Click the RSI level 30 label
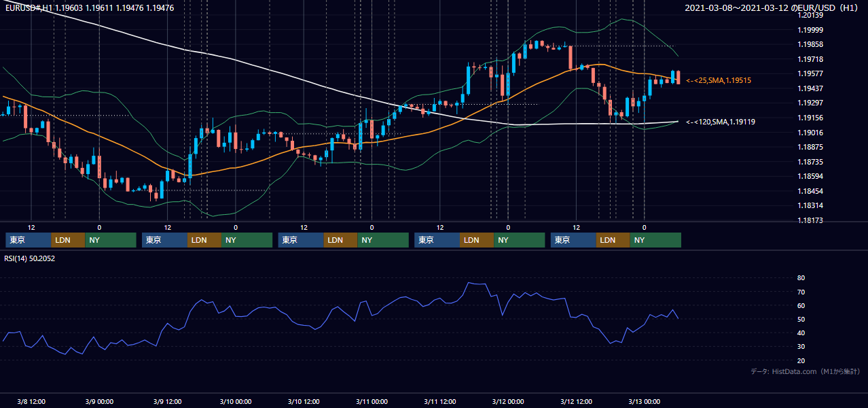The image size is (868, 408). (x=801, y=347)
